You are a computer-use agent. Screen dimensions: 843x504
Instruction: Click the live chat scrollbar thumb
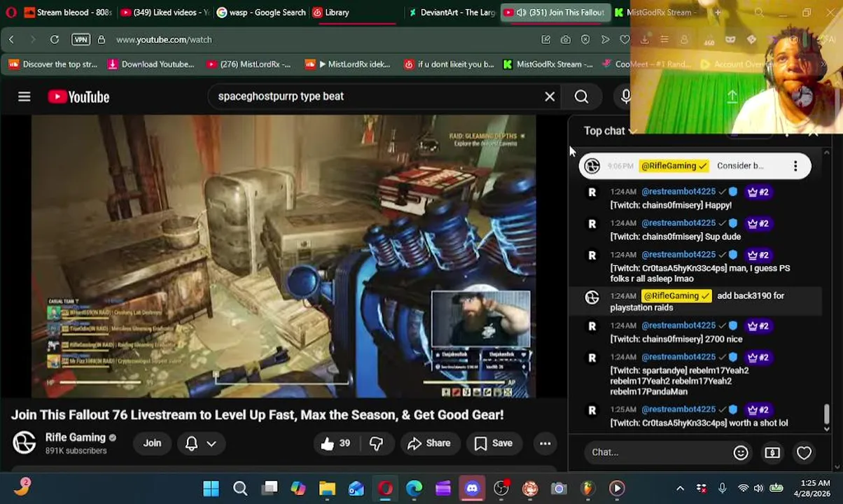coord(826,414)
